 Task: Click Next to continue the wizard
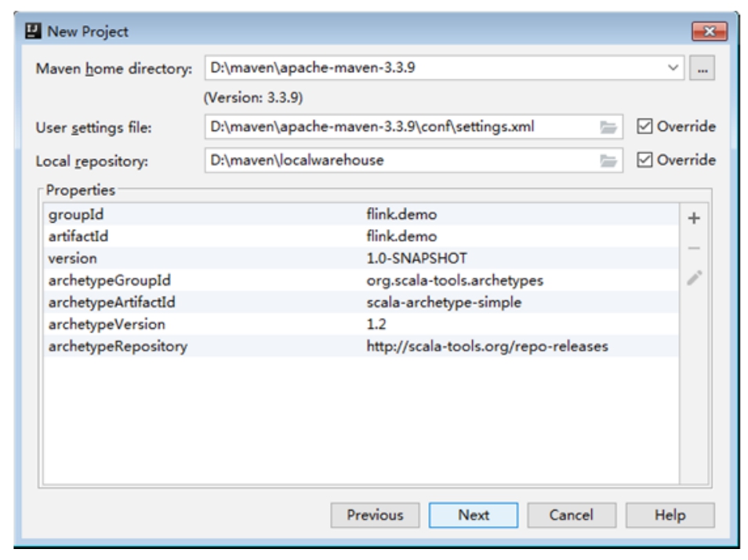(474, 515)
